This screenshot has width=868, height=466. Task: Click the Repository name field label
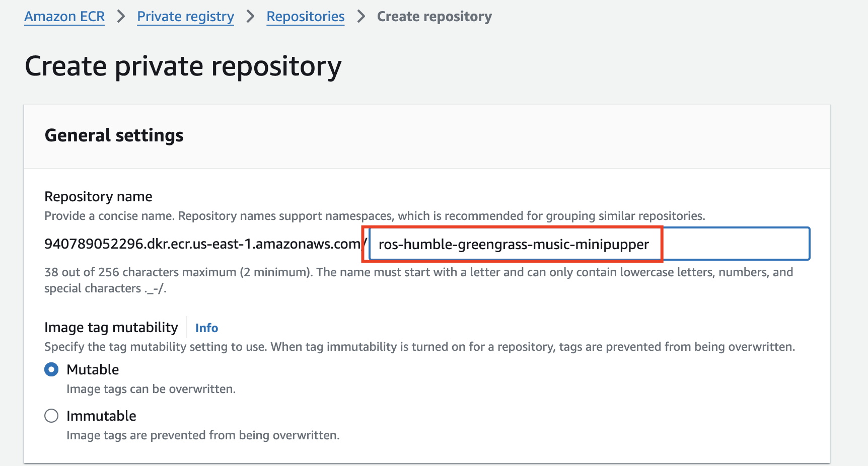[x=98, y=197]
